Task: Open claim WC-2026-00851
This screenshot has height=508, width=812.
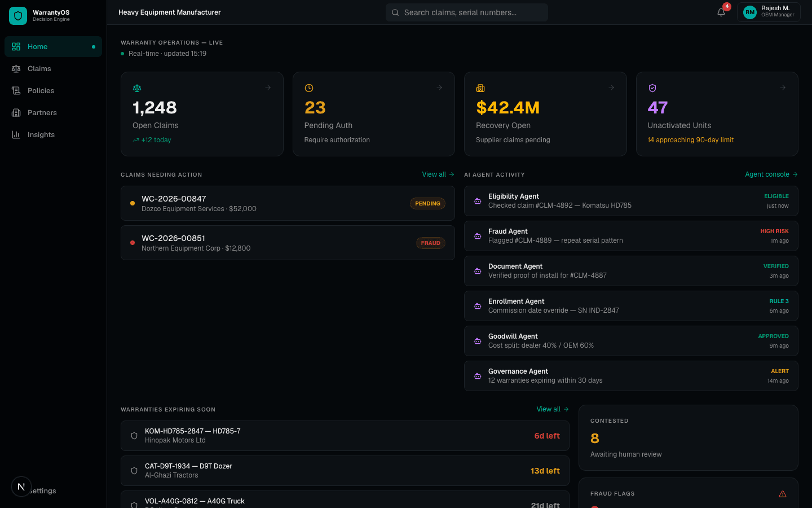Action: coord(288,243)
